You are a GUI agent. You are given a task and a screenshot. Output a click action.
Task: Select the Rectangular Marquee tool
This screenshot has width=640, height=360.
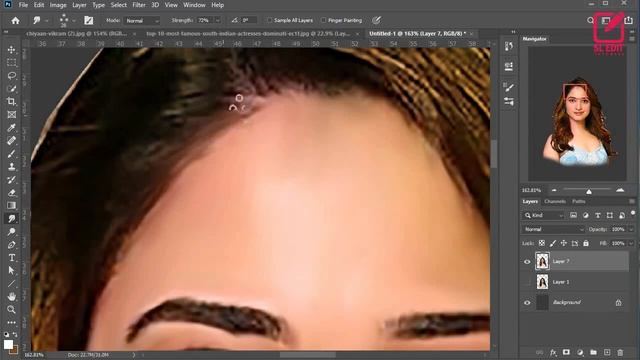click(11, 62)
